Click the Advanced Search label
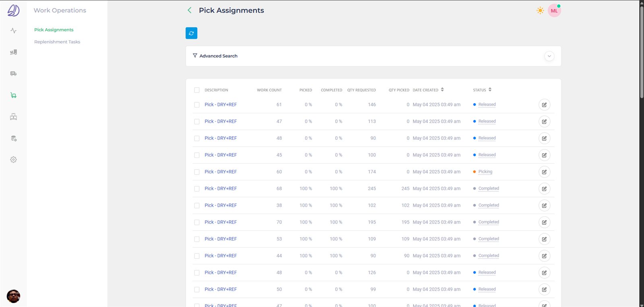This screenshot has height=307, width=644. coord(218,56)
